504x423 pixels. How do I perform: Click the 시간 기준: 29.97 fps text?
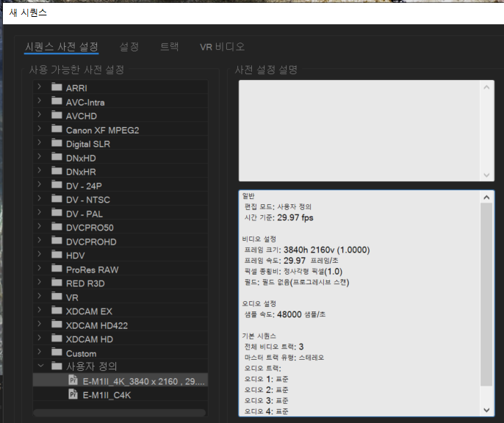278,218
